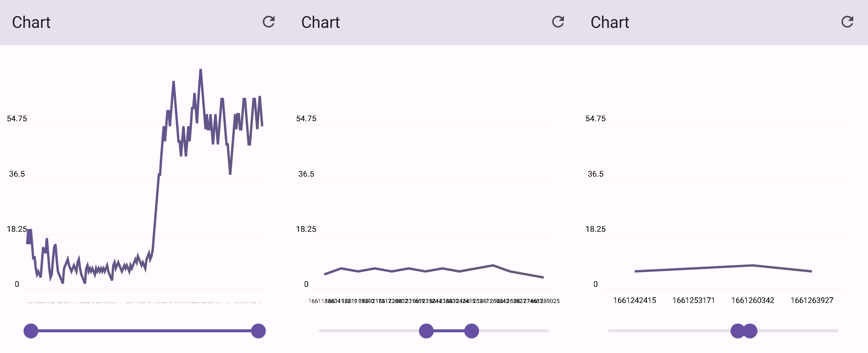Refresh the second Chart panel
This screenshot has width=868, height=353.
point(558,22)
